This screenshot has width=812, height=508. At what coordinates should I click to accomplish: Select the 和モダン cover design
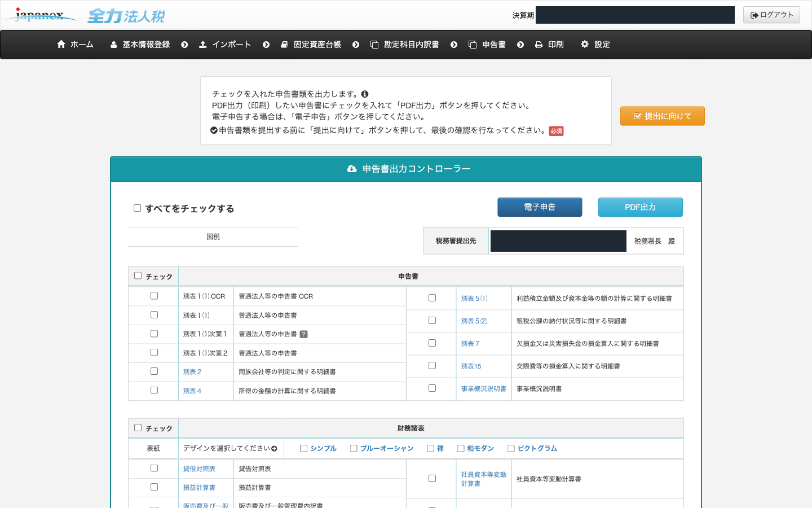tap(461, 449)
